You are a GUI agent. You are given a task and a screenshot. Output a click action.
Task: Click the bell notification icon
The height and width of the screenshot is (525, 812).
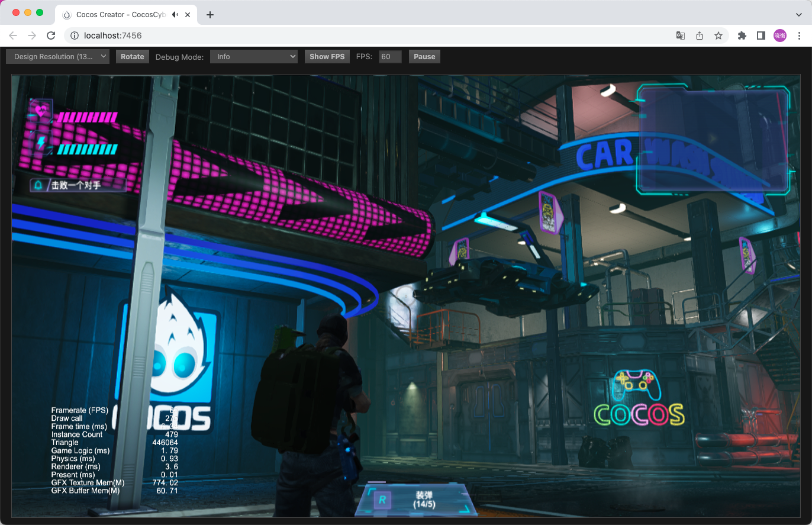[38, 185]
